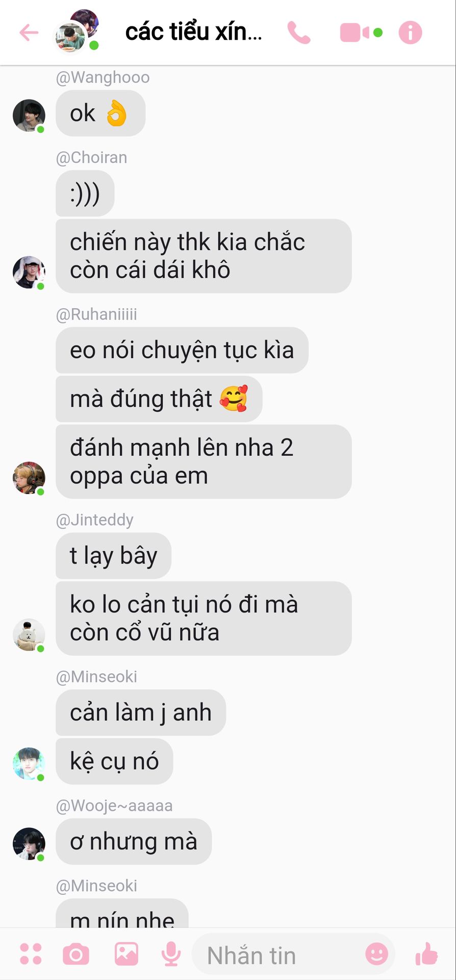This screenshot has width=456, height=980.
Task: Tap the microphone voice message icon
Action: [x=171, y=954]
